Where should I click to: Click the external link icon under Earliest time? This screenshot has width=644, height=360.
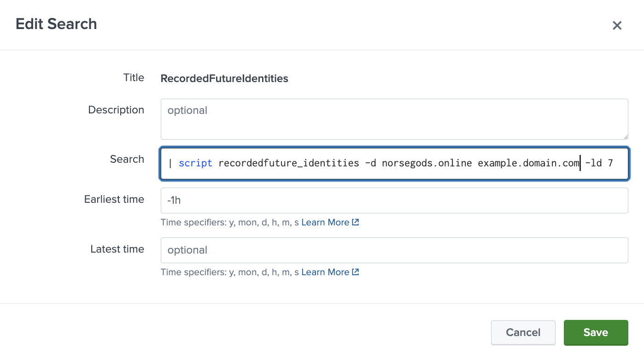(355, 222)
